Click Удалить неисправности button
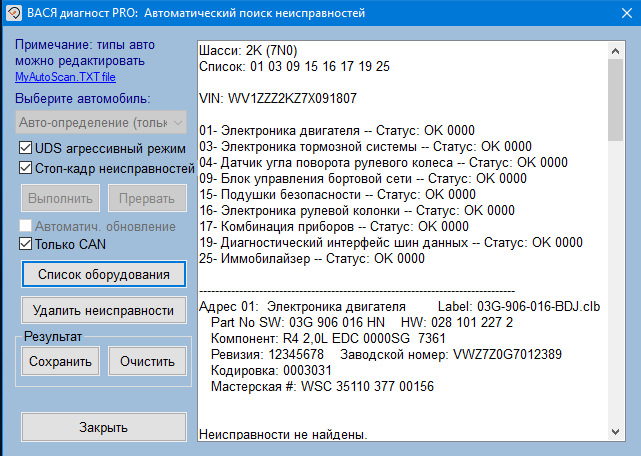 (x=104, y=310)
